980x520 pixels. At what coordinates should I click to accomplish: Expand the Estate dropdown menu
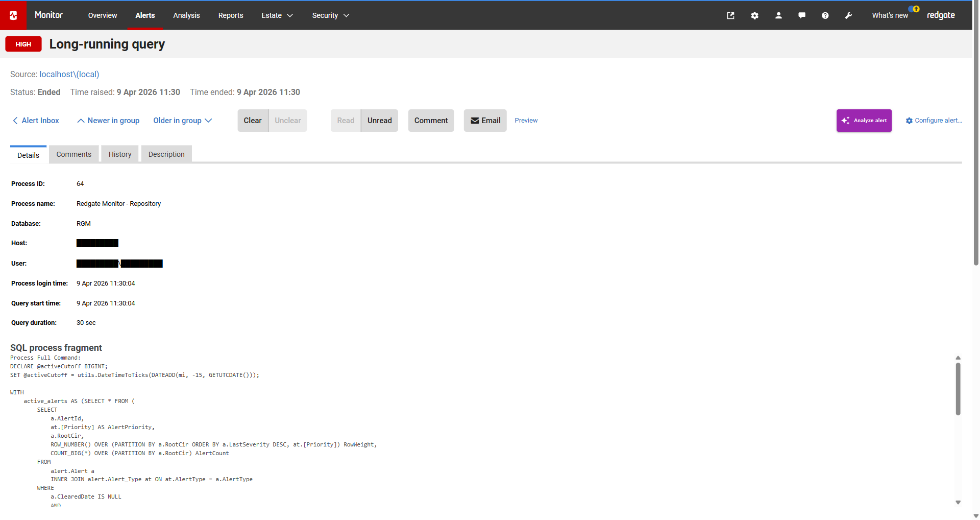[x=277, y=15]
